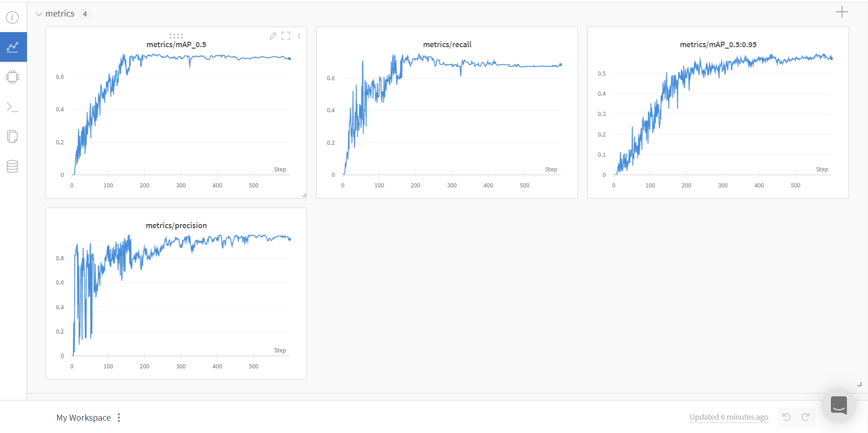The height and width of the screenshot is (433, 868).
Task: Open the experiment info panel in the sidebar
Action: pos(12,17)
